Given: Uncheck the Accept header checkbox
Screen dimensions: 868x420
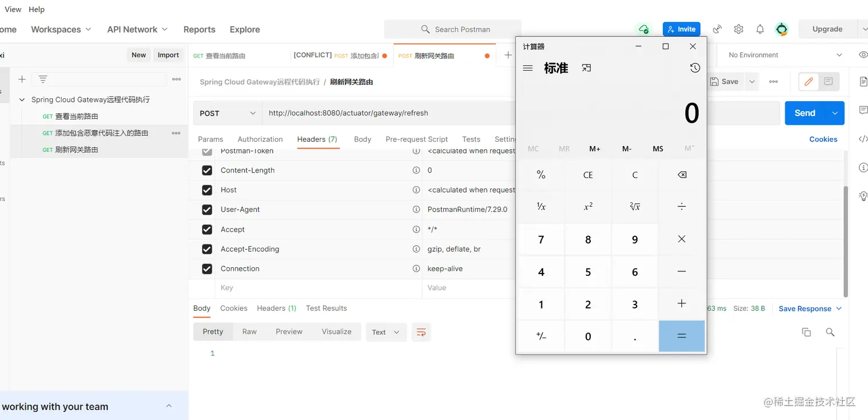Looking at the screenshot, I should click(207, 229).
